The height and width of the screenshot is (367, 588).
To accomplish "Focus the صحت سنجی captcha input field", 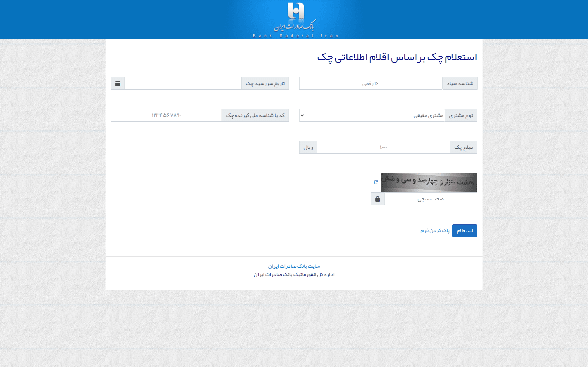I will click(431, 199).
